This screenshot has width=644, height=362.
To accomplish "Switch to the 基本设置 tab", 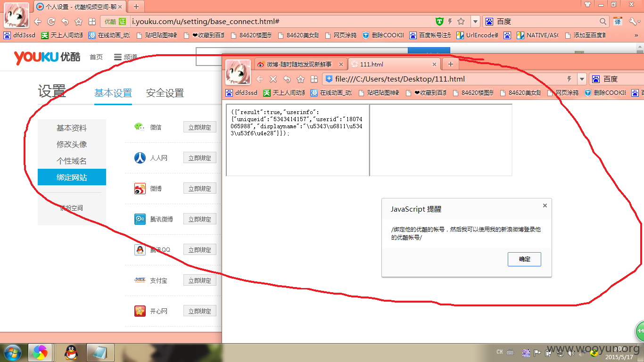I will coord(113,93).
